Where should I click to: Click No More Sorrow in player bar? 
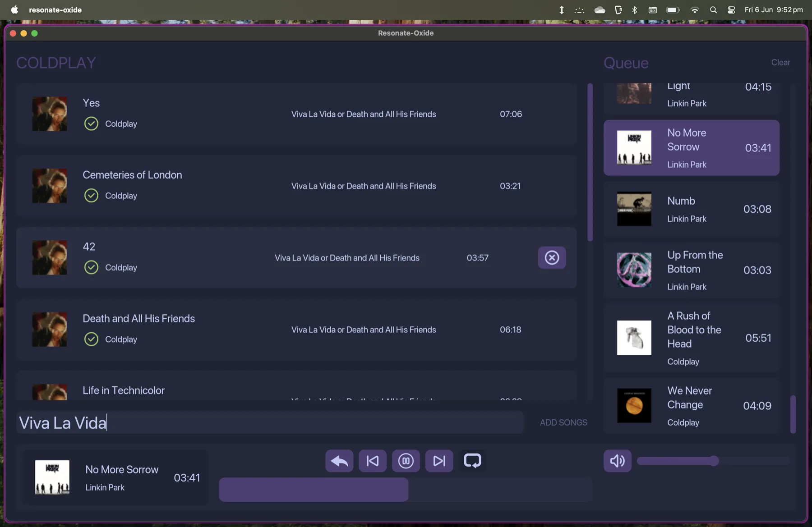122,470
